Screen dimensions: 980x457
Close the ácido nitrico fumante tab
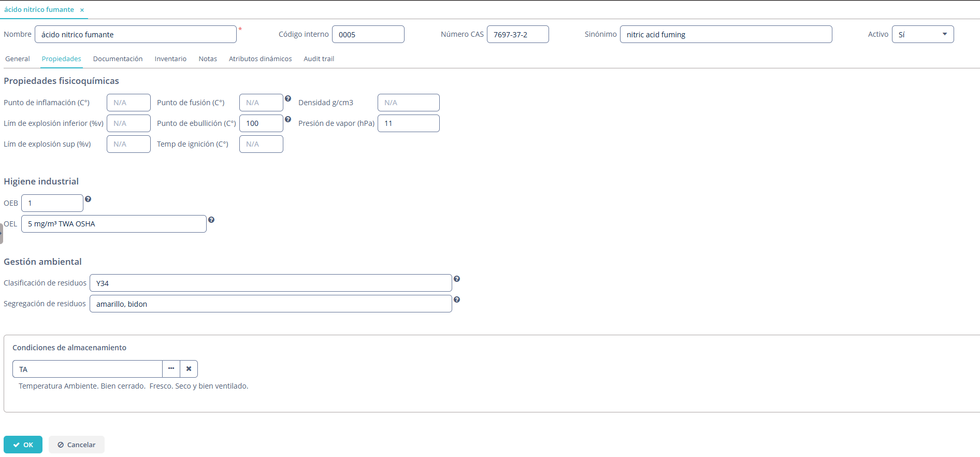[82, 10]
